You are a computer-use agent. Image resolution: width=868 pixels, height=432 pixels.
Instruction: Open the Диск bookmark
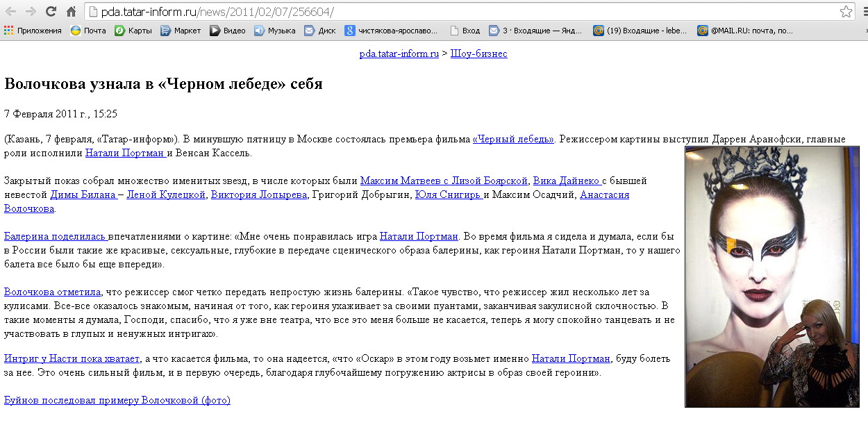320,31
